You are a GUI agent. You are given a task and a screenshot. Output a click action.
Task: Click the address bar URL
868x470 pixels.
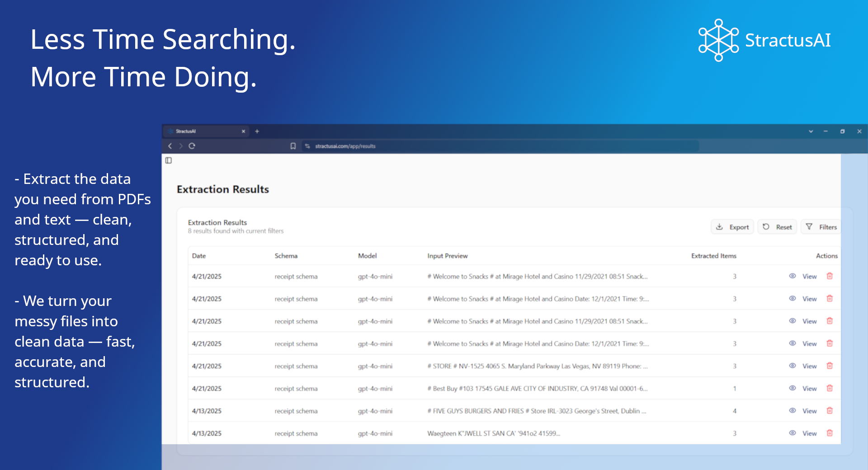click(x=345, y=146)
